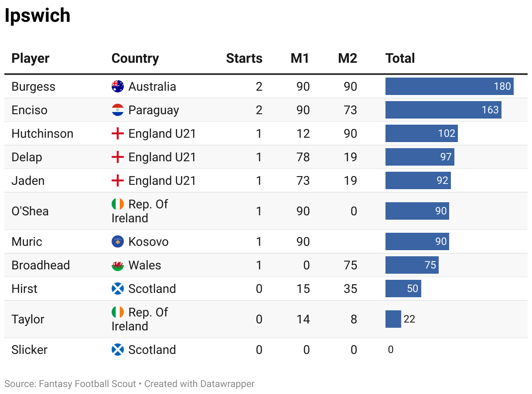532x394 pixels.
Task: Select Enciso's 163 total bar
Action: (x=443, y=110)
